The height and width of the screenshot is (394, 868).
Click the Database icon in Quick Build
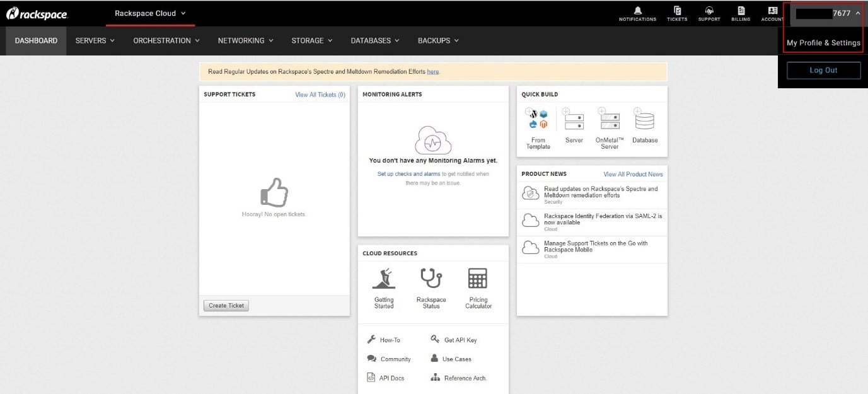click(644, 120)
